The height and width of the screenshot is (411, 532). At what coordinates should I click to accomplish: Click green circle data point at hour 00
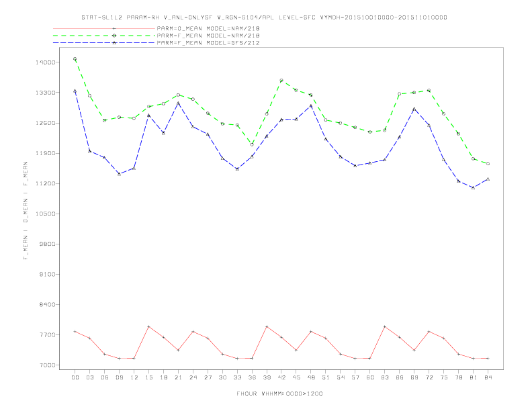[75, 59]
